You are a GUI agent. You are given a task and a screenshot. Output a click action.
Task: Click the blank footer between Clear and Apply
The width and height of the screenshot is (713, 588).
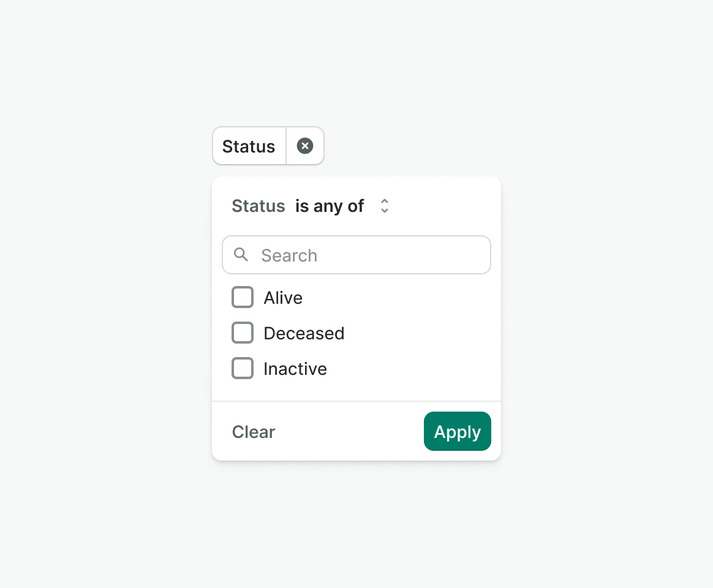coord(349,431)
